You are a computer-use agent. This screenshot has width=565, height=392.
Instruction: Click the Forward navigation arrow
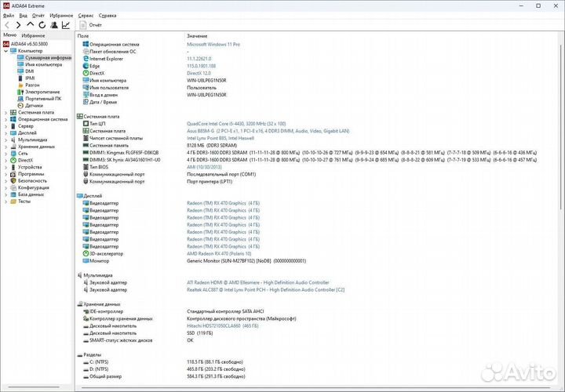tap(18, 25)
